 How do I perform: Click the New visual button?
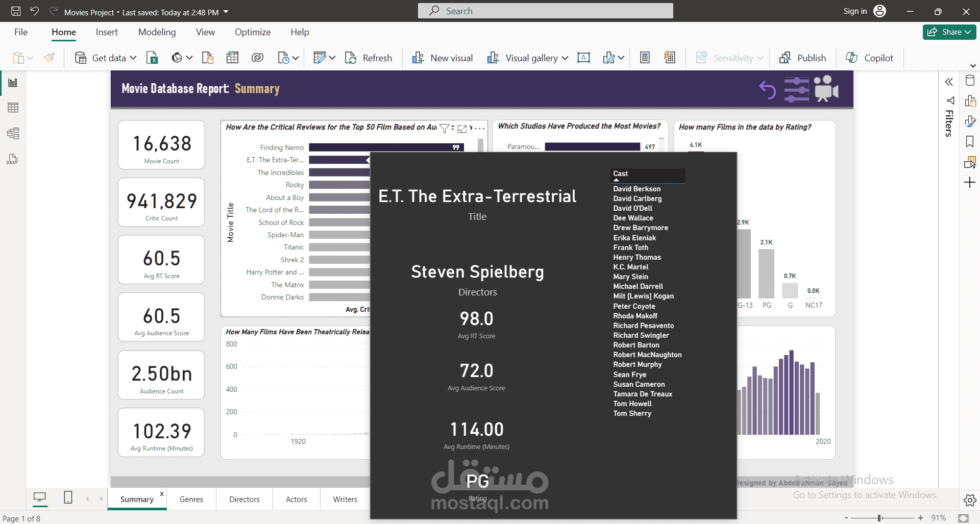click(x=442, y=58)
